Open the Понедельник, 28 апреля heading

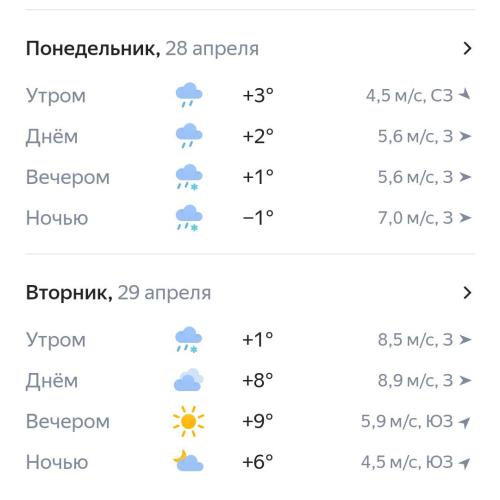[142, 49]
